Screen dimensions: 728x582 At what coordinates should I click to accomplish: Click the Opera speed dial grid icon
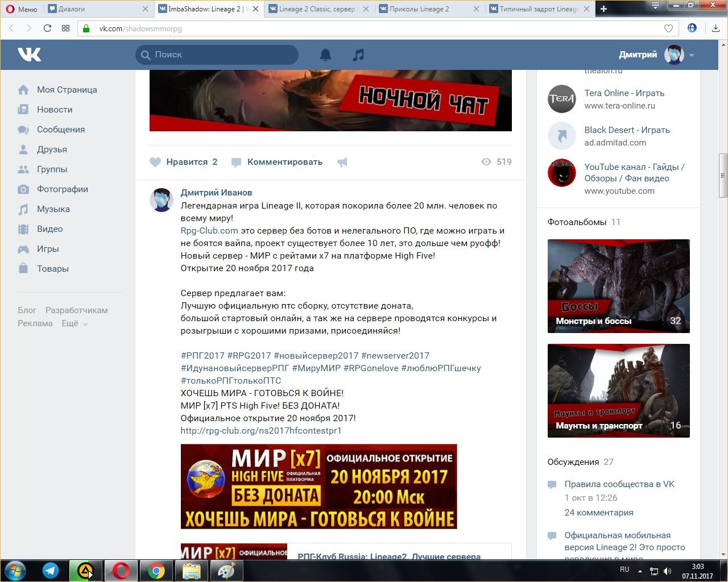[x=65, y=28]
